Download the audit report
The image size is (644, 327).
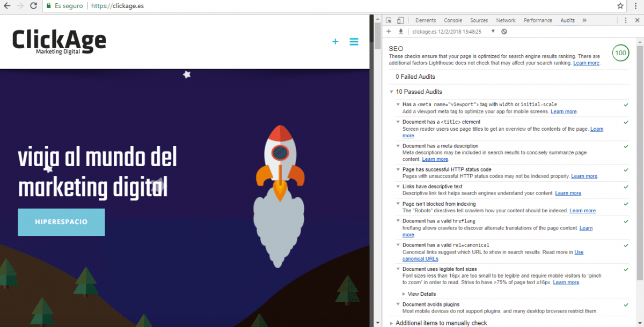[x=400, y=32]
